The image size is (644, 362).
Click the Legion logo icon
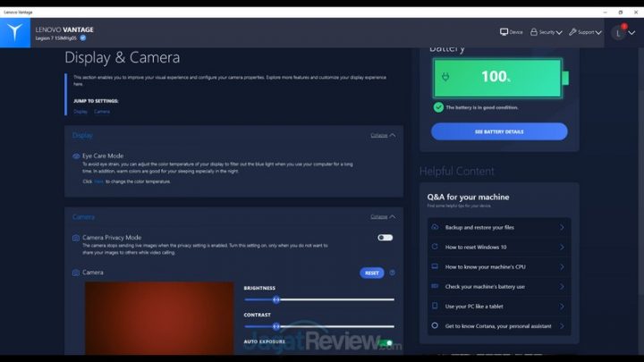(x=16, y=32)
